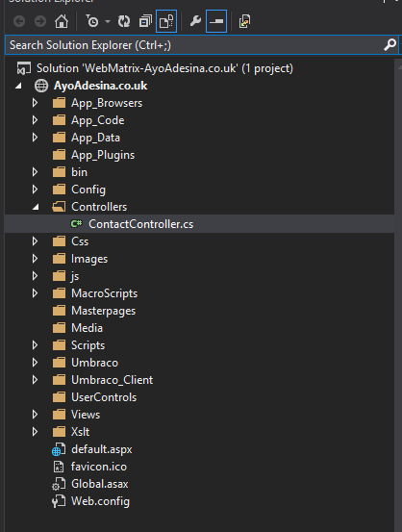Click the vertical scrollbar of Solution Explorer
This screenshot has height=532, width=402.
tap(398, 295)
